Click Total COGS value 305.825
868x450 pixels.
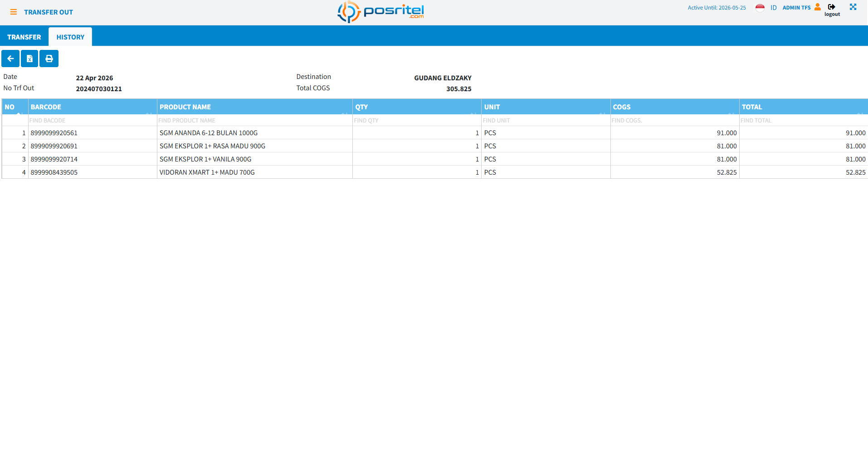pos(459,89)
